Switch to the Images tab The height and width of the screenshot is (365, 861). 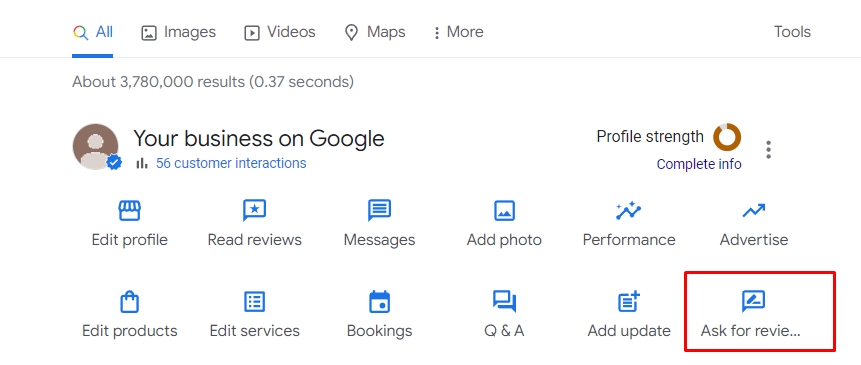coord(178,32)
